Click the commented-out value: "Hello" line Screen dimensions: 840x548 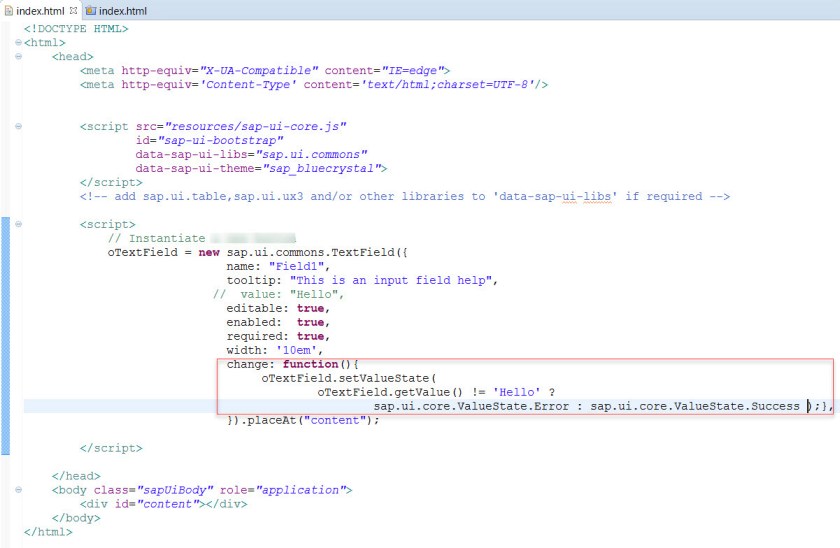coord(278,294)
